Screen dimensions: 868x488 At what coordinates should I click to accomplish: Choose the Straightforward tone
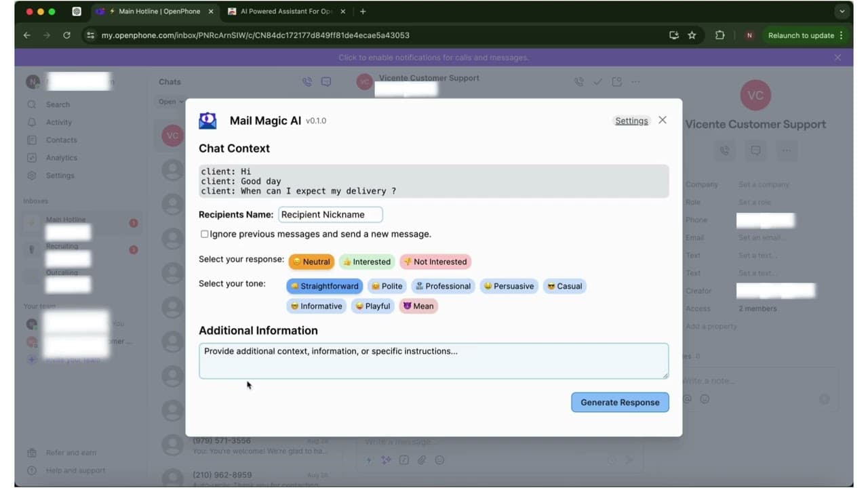pos(325,286)
